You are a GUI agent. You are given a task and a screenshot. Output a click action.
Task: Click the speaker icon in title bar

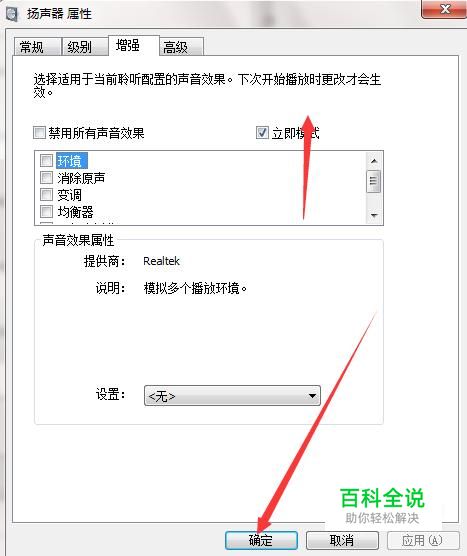click(12, 13)
